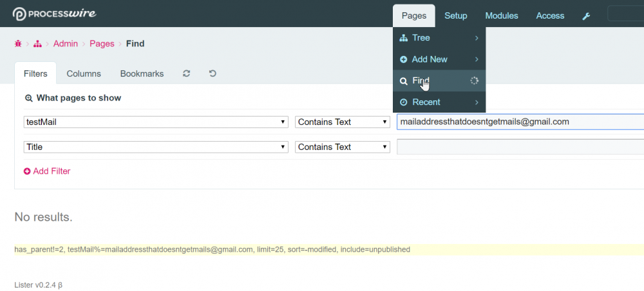Screen dimensions: 644x291
Task: Expand the Recent submenu arrow
Action: [477, 102]
